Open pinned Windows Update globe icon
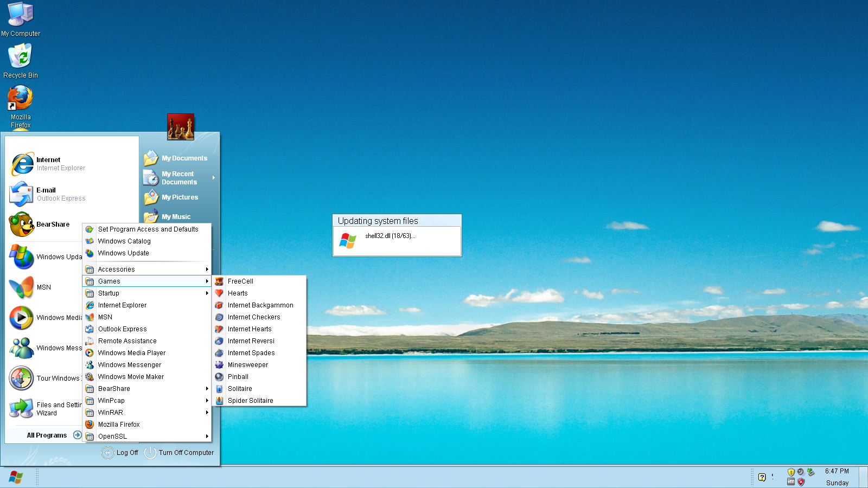This screenshot has height=488, width=868. pos(22,257)
